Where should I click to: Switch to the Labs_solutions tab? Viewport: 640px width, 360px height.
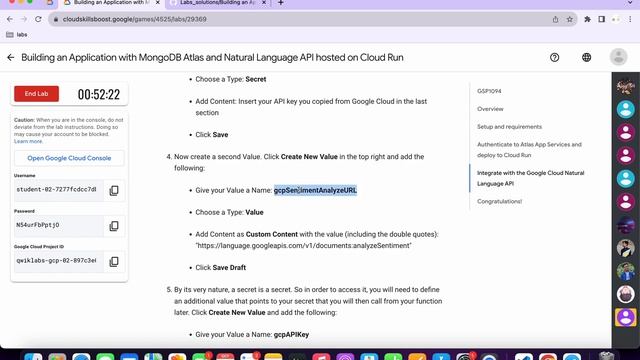(218, 3)
